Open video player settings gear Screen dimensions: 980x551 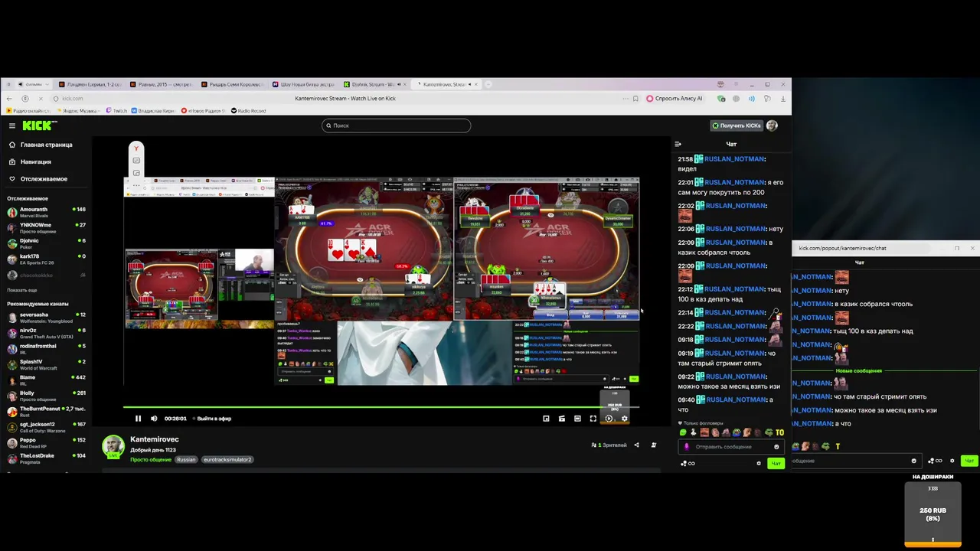click(x=624, y=419)
